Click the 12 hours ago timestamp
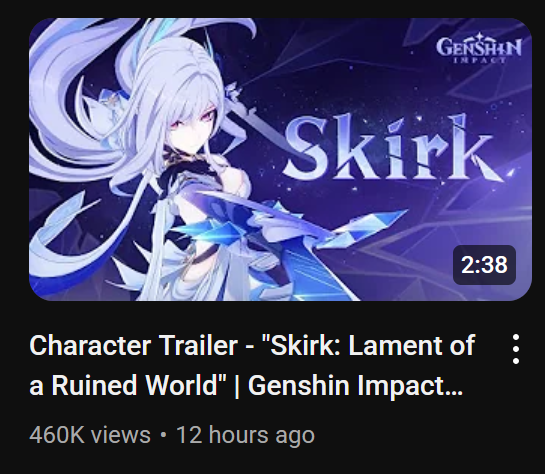Screen dimensions: 545x474 pyautogui.click(x=245, y=434)
